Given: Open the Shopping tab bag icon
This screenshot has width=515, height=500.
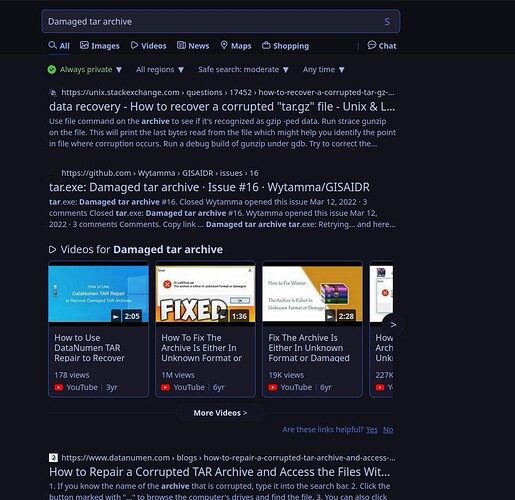Looking at the screenshot, I should [x=266, y=45].
